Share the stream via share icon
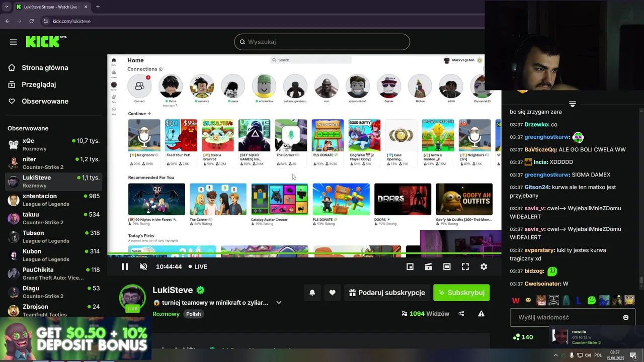 (461, 314)
